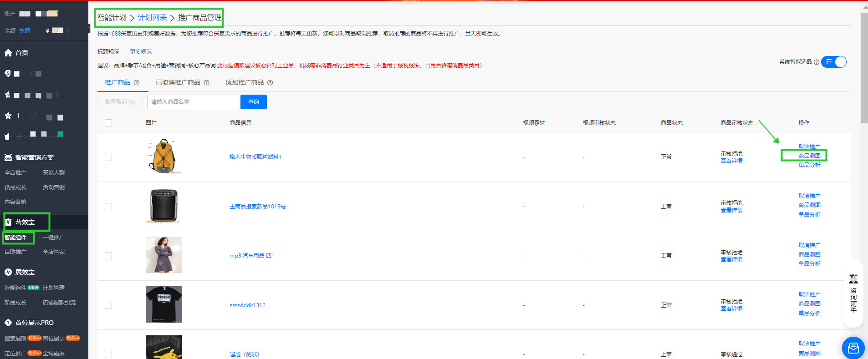Screen dimensions: 868x359
Task: Switch to the 已取消推广商品 tab
Action: 178,83
